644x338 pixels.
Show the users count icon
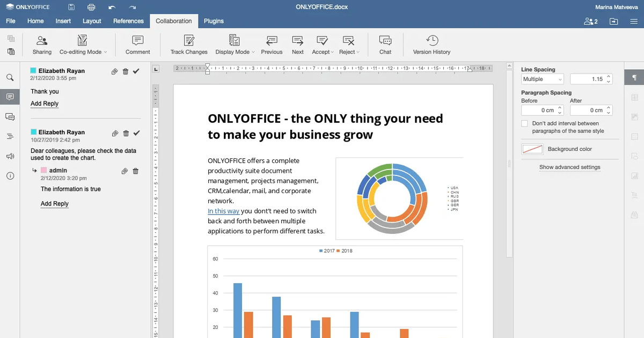[x=590, y=21]
